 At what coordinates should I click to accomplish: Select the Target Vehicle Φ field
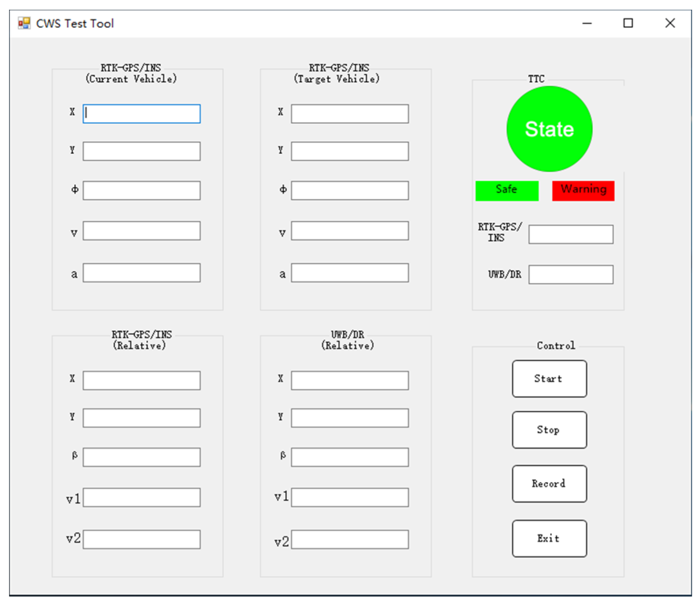pos(350,191)
